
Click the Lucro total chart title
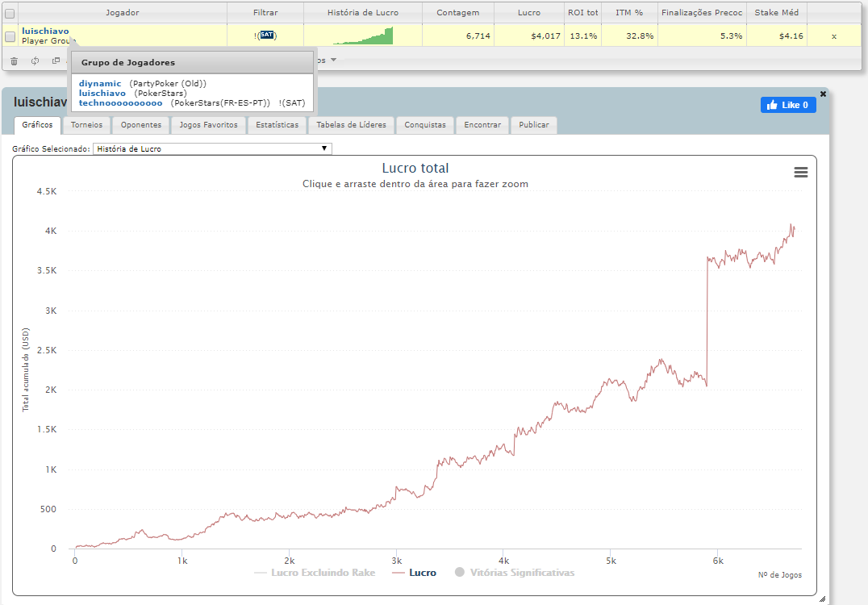point(415,169)
